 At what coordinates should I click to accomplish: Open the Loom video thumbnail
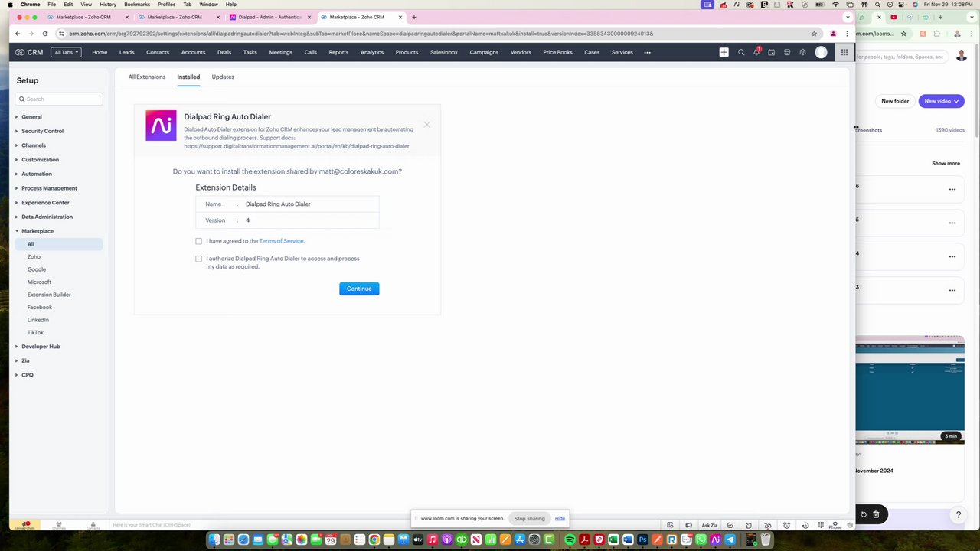[x=910, y=390]
